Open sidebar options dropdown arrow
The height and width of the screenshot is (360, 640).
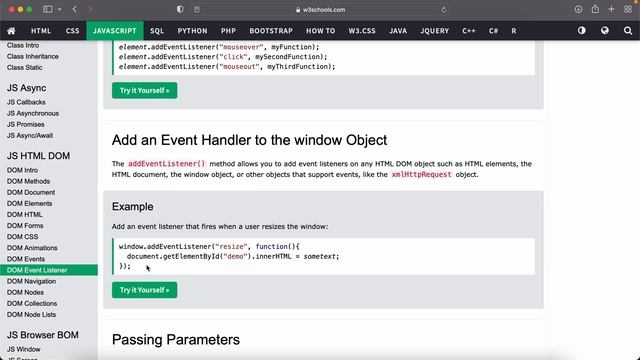[60, 9]
